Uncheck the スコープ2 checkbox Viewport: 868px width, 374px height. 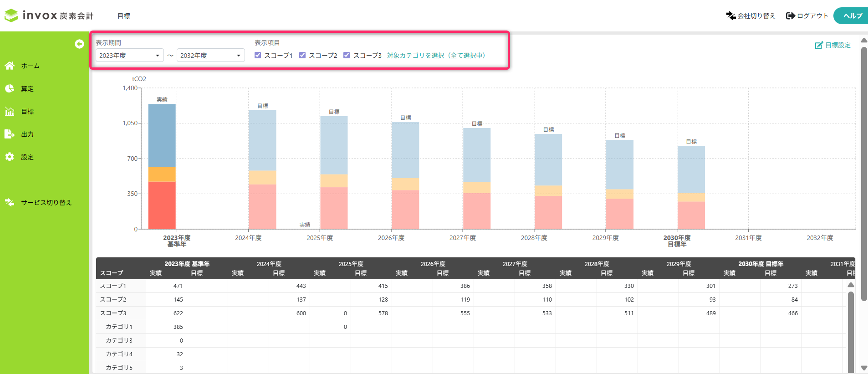point(302,55)
